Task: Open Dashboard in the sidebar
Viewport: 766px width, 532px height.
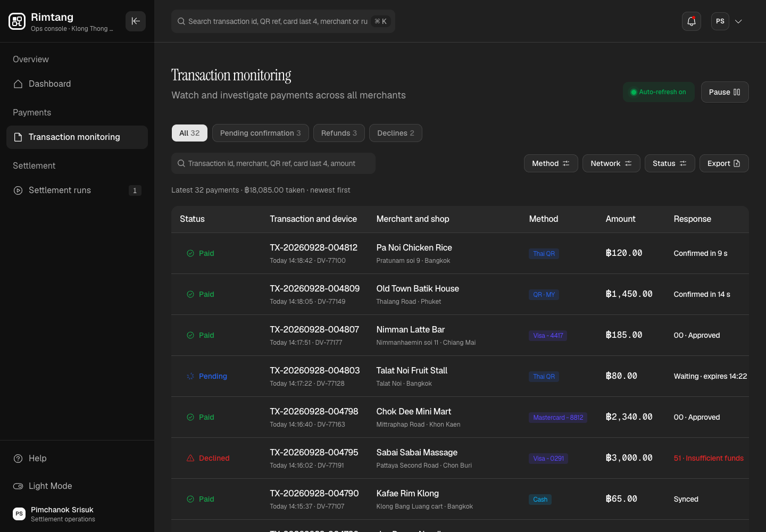Action: tap(77, 84)
